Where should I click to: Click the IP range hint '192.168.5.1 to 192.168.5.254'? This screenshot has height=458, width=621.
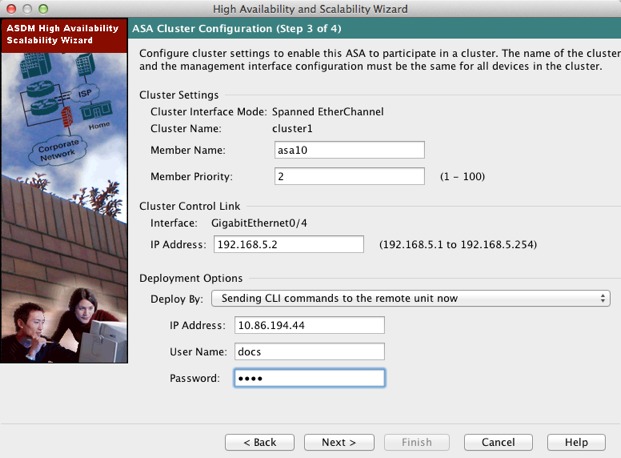pyautogui.click(x=458, y=244)
